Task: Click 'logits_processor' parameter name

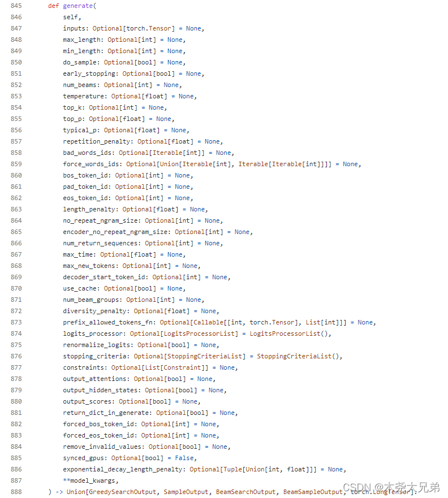Action: point(92,334)
